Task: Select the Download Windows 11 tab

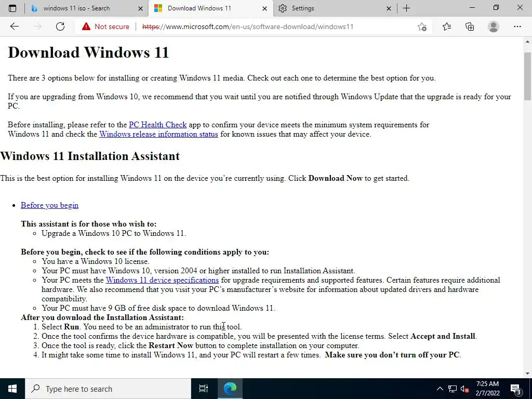Action: point(211,8)
